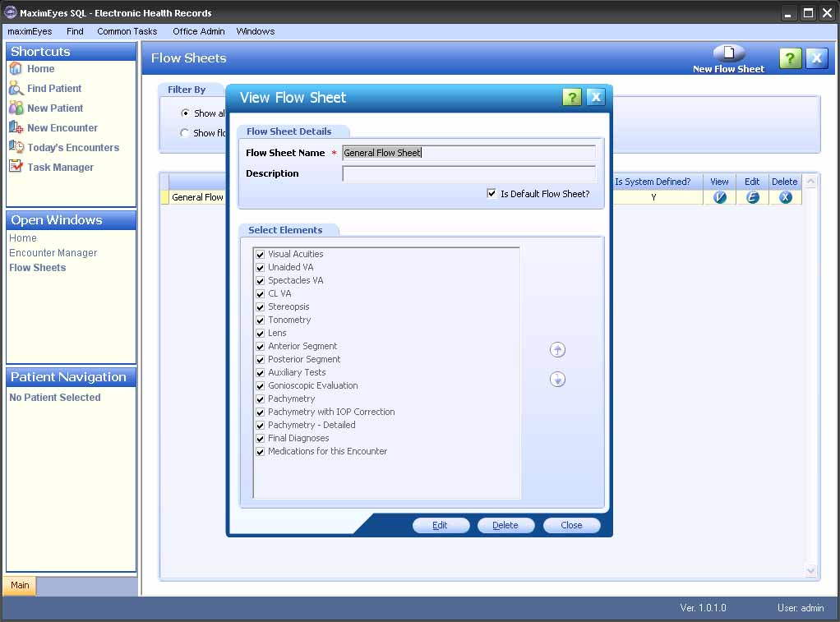Switch to the Main tab
The height and width of the screenshot is (622, 840).
click(20, 585)
